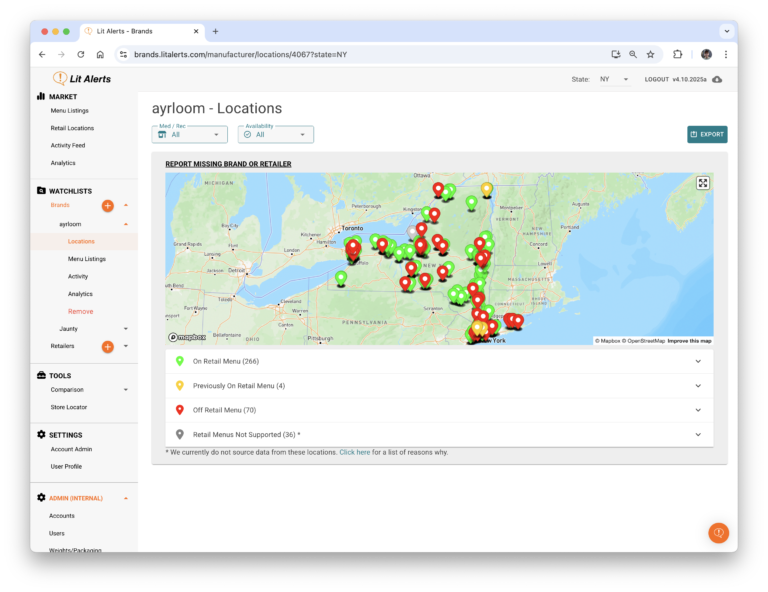The image size is (768, 592).
Task: Open Activity under ayrloom
Action: click(x=78, y=277)
